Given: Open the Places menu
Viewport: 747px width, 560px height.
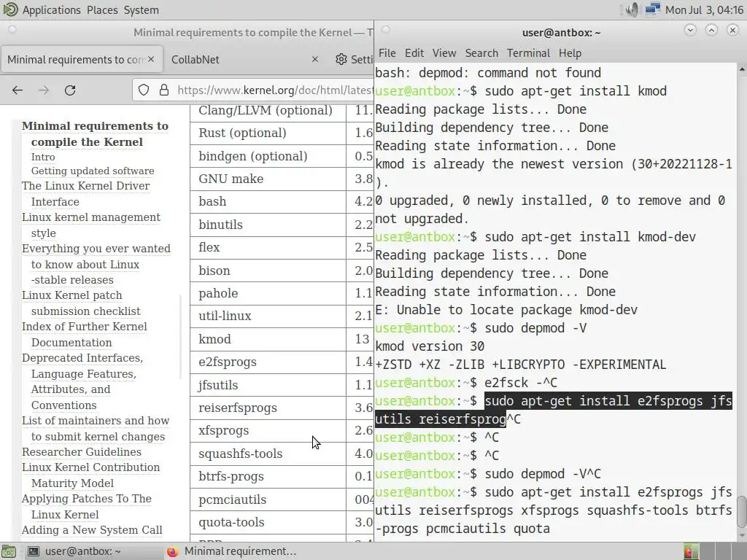Looking at the screenshot, I should (x=102, y=10).
